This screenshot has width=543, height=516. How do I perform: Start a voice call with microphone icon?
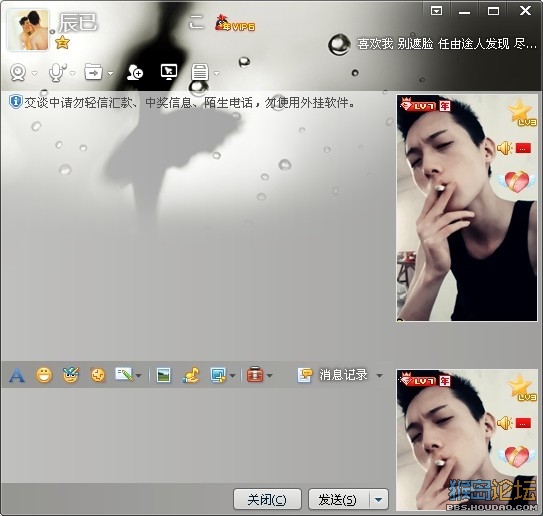56,73
